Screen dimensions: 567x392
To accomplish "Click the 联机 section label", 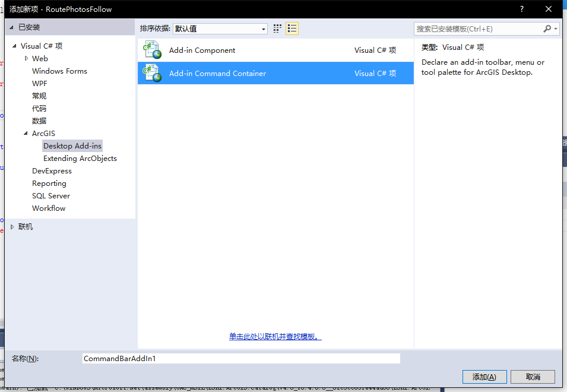I will [26, 227].
